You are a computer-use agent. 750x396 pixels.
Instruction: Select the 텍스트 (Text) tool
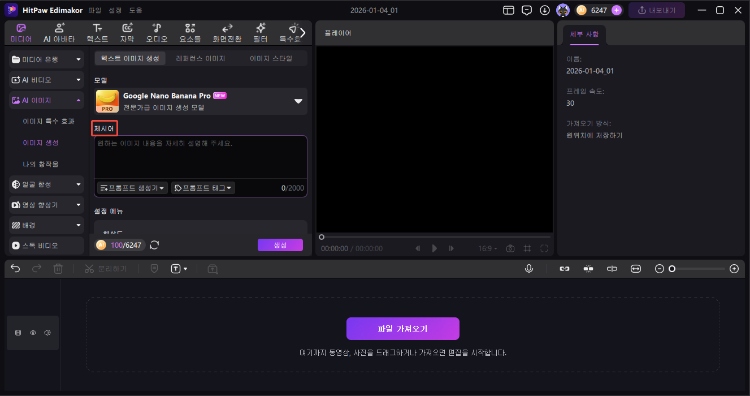pos(97,33)
